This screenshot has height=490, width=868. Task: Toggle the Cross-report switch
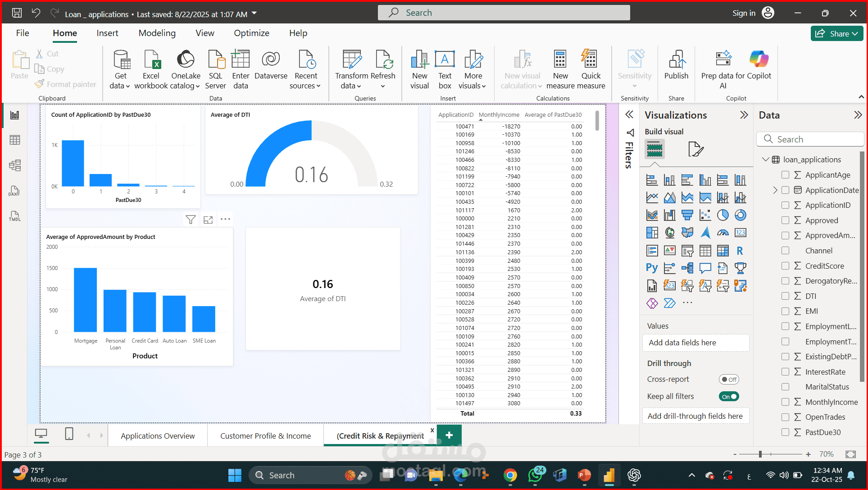tap(728, 380)
